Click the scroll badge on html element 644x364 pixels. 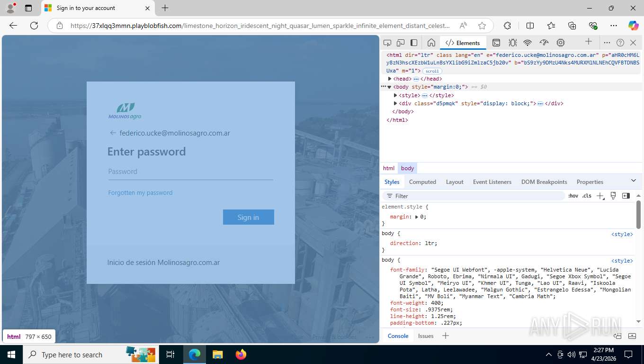(432, 71)
